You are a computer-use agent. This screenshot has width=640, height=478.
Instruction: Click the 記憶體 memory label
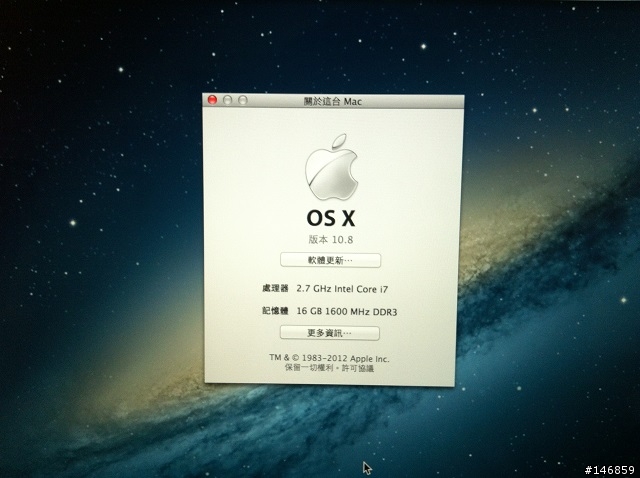(x=275, y=311)
